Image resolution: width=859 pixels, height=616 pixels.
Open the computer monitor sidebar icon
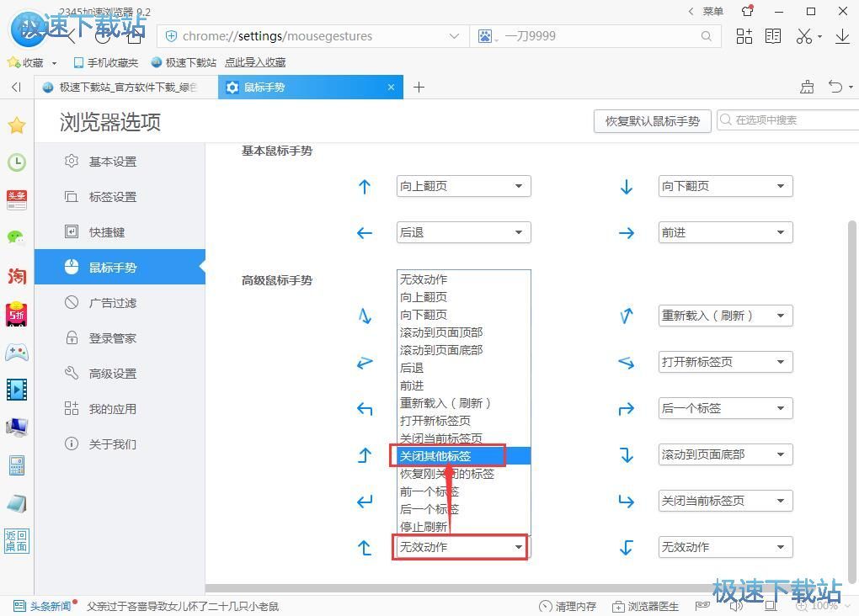coord(17,427)
